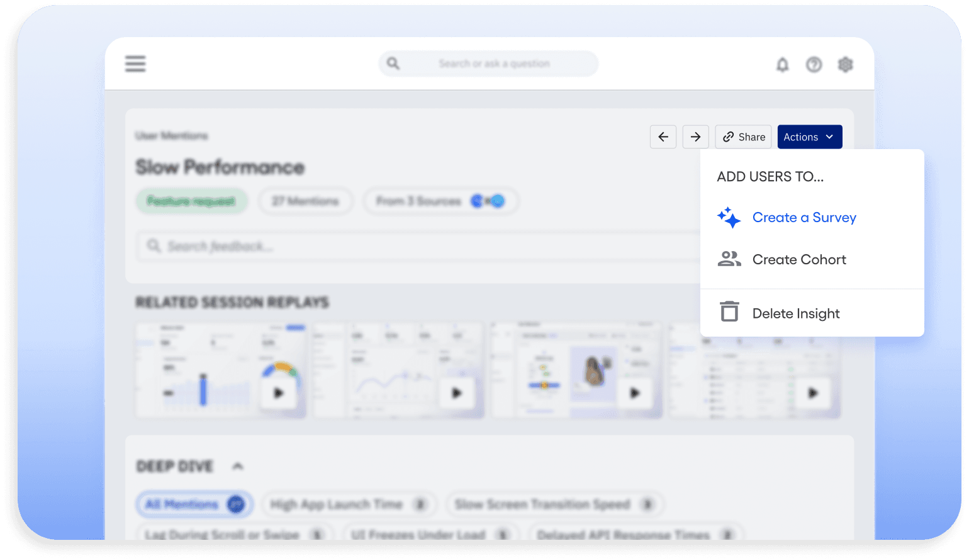
Task: Toggle the High App Launch Time filter
Action: point(349,504)
